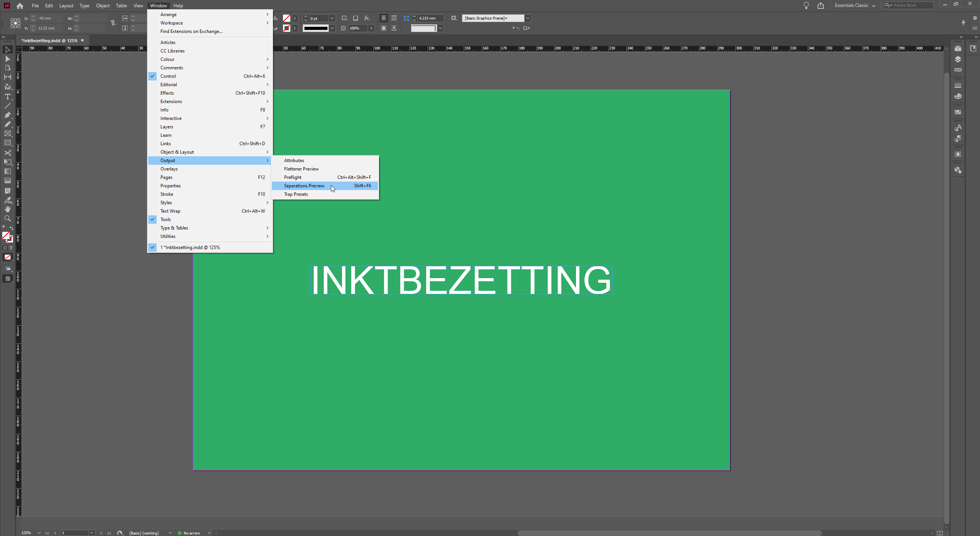Image resolution: width=980 pixels, height=536 pixels.
Task: Select the Type tool
Action: coord(7,97)
